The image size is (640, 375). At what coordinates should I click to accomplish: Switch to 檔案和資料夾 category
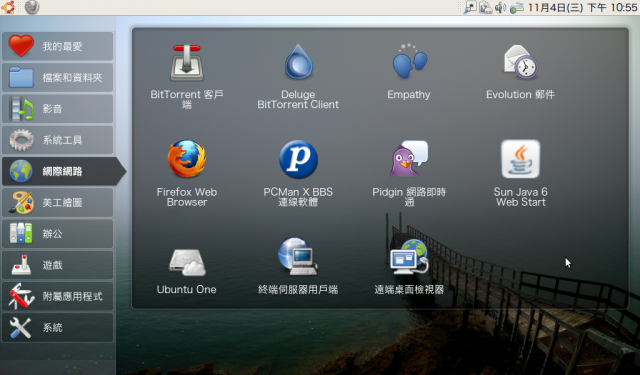click(58, 77)
